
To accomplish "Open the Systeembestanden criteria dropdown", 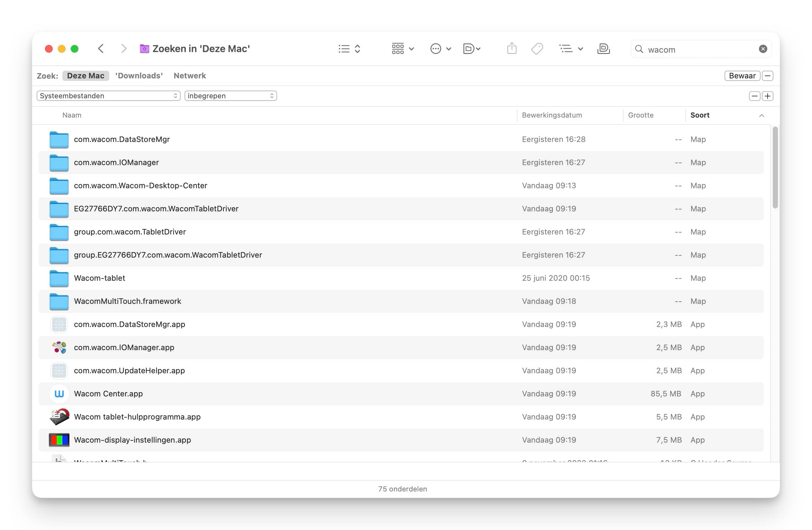I will (x=109, y=96).
